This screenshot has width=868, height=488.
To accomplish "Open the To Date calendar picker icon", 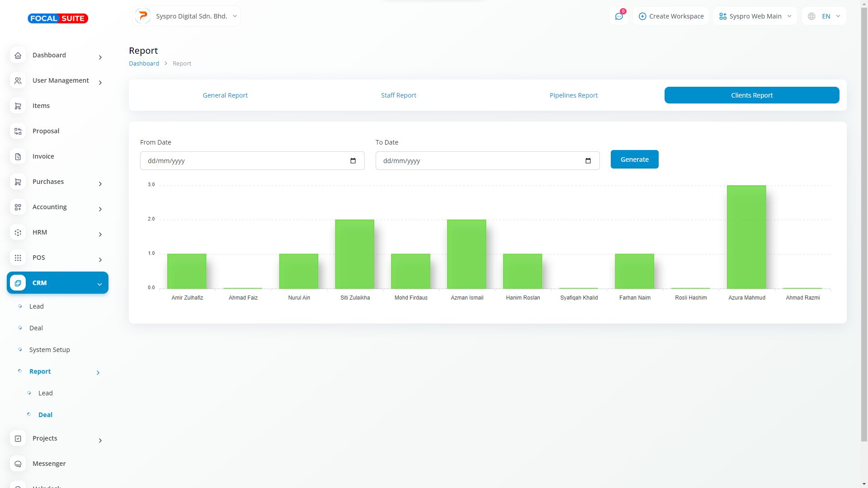I will coord(588,161).
